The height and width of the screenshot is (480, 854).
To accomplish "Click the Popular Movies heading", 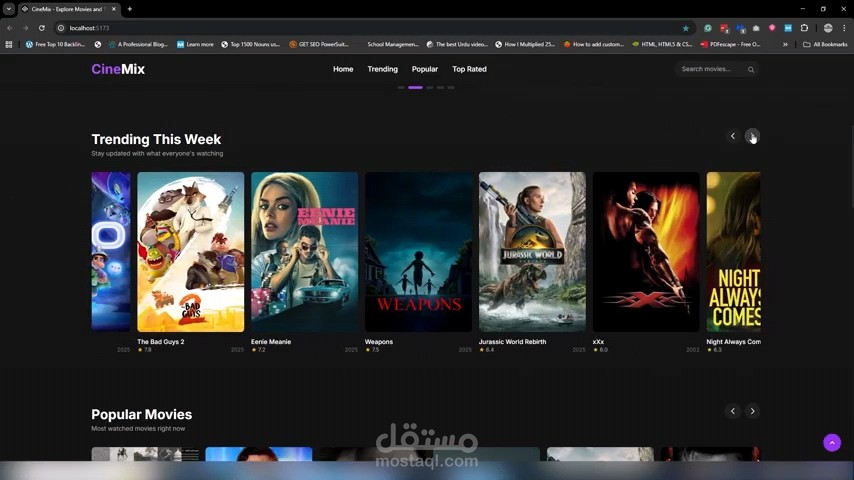I will (x=142, y=415).
